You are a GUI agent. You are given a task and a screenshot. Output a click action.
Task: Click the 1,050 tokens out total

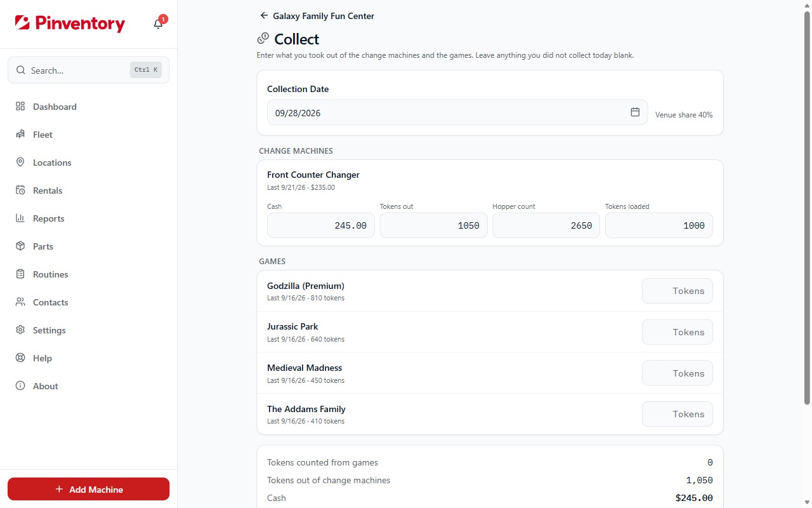point(699,480)
